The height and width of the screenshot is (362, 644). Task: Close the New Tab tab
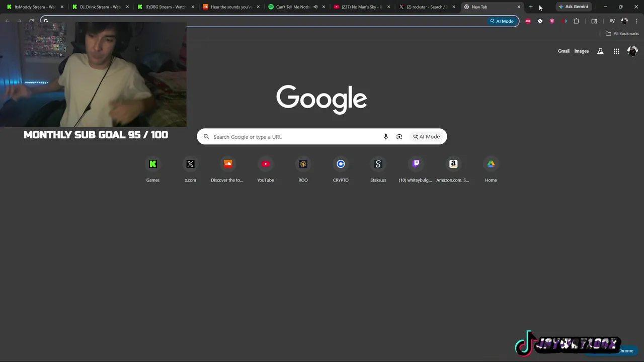pyautogui.click(x=519, y=7)
